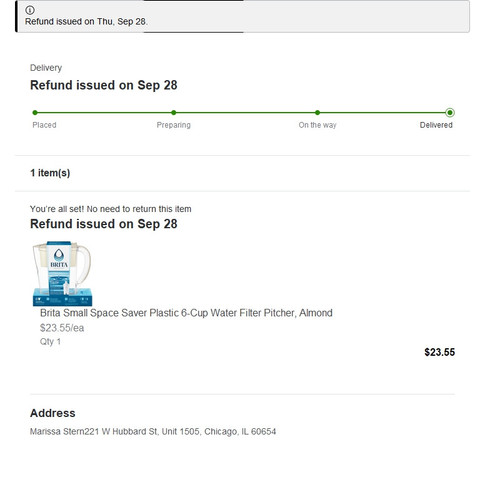
Task: Click the Delivered status label
Action: pos(436,125)
